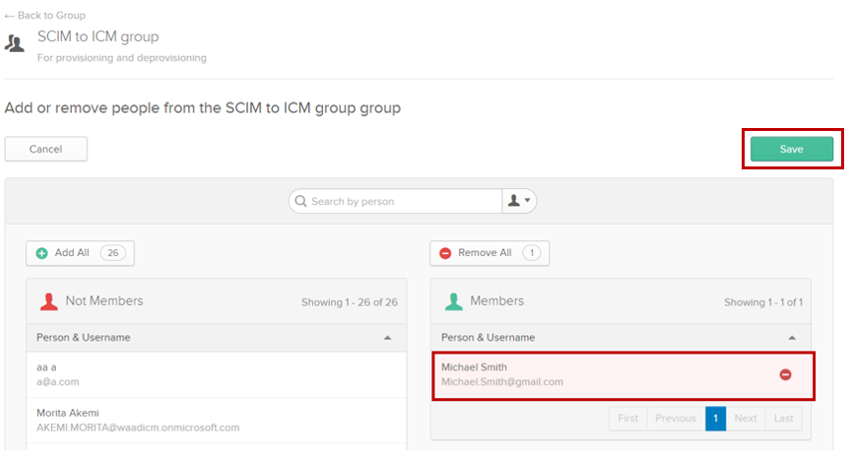
Task: Click the red minus Remove All icon
Action: [446, 253]
